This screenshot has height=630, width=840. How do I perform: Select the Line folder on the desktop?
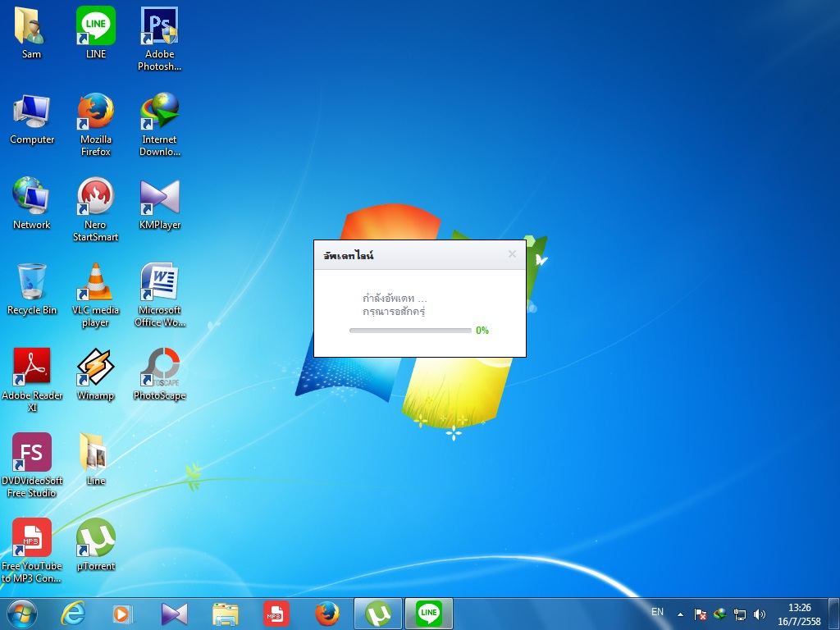point(95,459)
